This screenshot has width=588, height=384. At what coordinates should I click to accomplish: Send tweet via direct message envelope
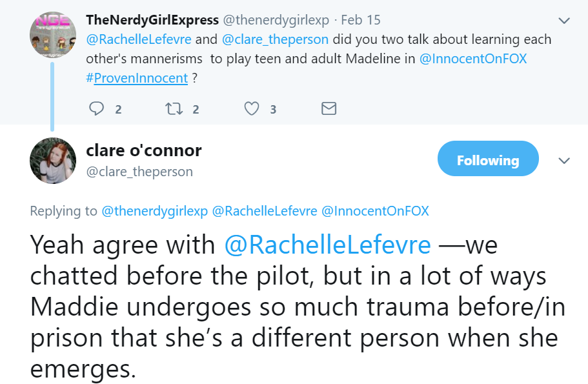coord(329,108)
